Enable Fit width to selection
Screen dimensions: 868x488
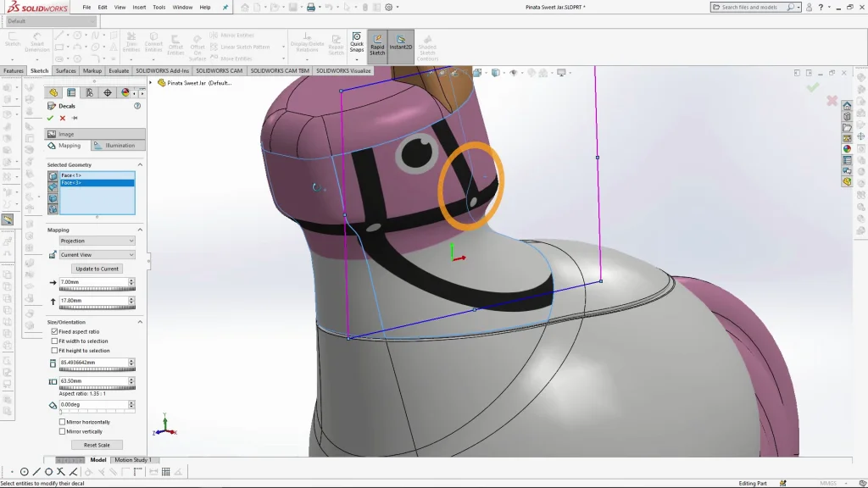click(x=55, y=341)
